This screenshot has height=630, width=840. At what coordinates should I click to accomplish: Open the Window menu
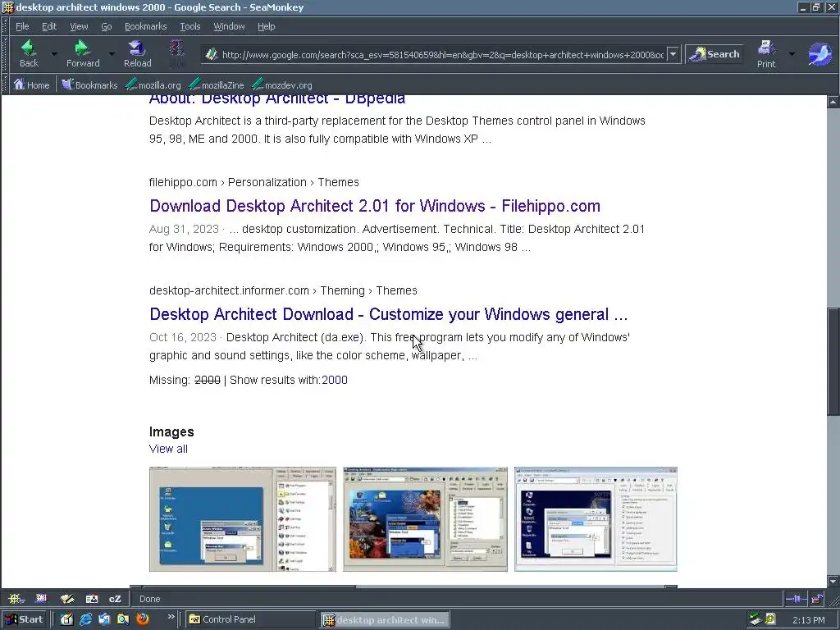click(x=229, y=26)
